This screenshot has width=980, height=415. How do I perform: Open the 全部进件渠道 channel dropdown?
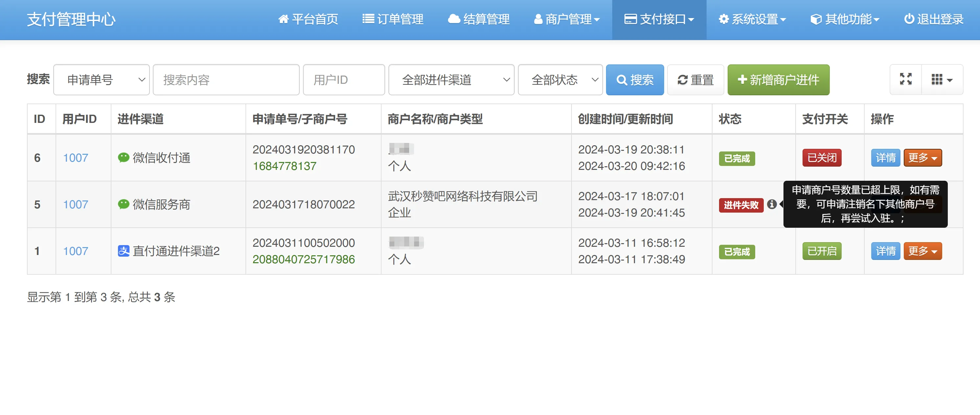point(451,80)
